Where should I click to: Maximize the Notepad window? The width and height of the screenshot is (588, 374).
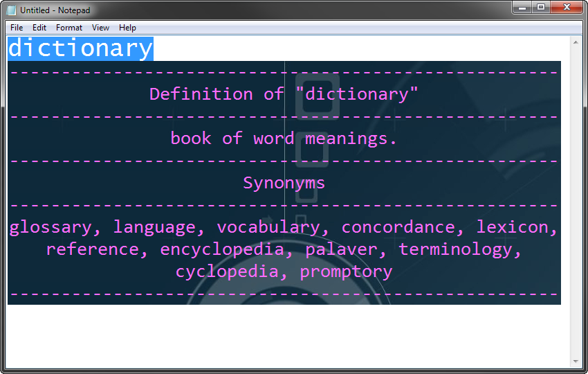click(541, 7)
